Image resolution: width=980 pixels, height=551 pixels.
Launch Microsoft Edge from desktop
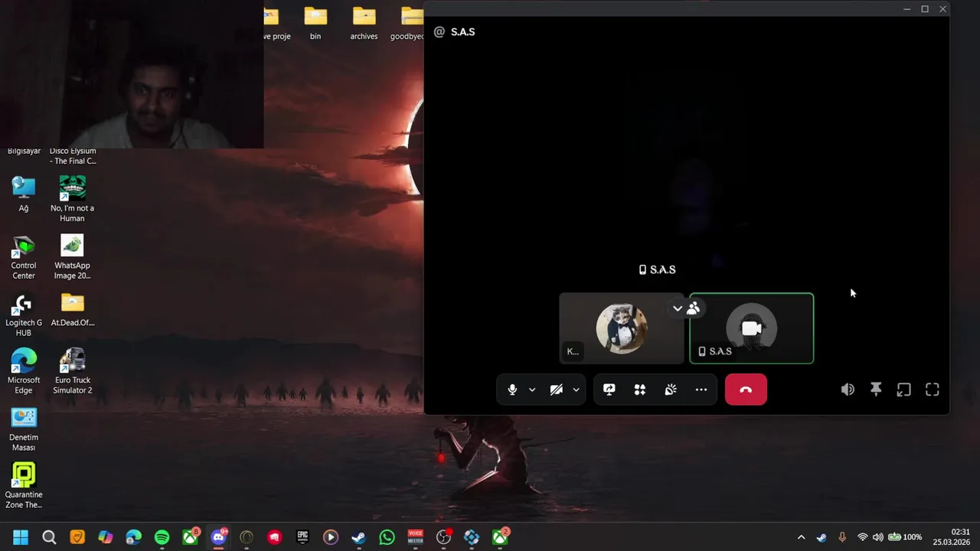pos(24,371)
